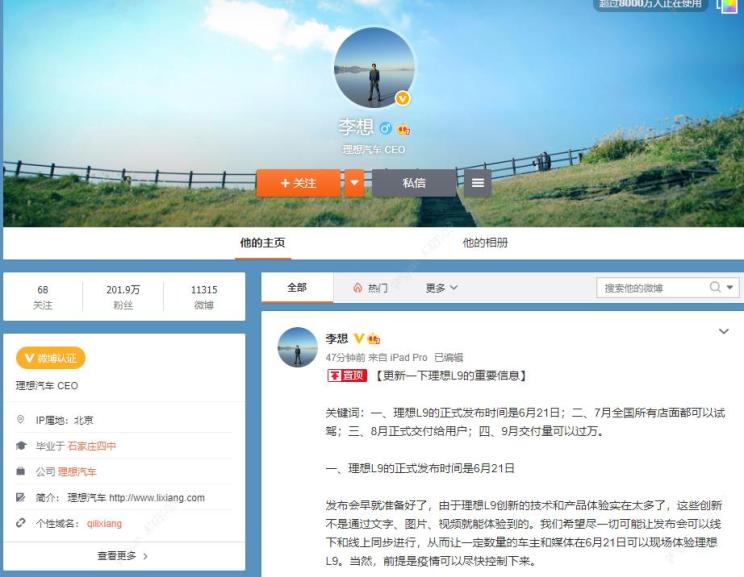
Task: Click the gold V verification badge on avatar
Action: coord(402,98)
